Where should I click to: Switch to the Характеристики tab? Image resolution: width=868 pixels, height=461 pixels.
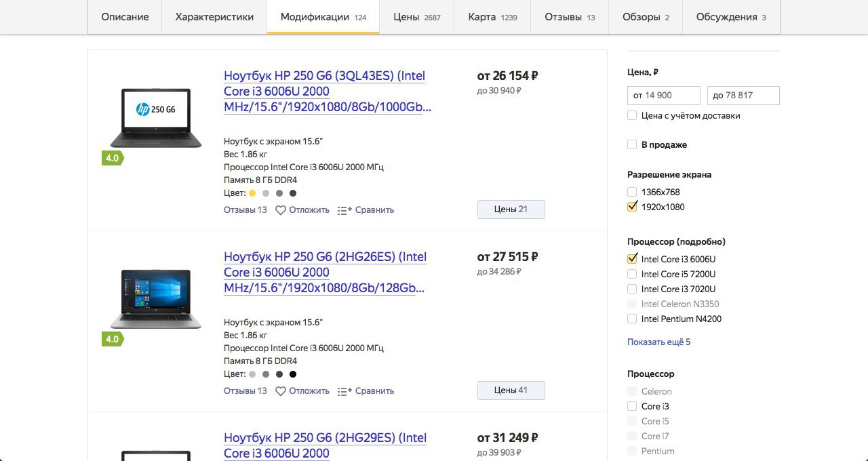[x=214, y=17]
